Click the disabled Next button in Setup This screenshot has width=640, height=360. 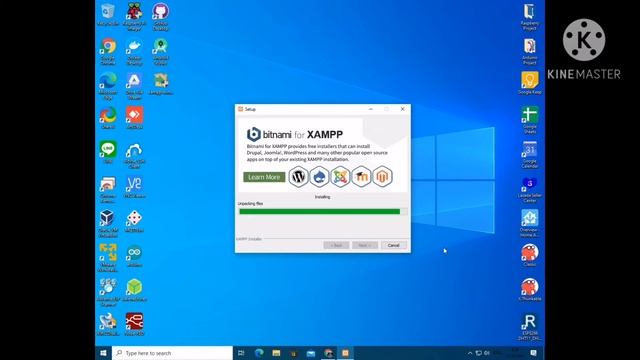[x=365, y=245]
